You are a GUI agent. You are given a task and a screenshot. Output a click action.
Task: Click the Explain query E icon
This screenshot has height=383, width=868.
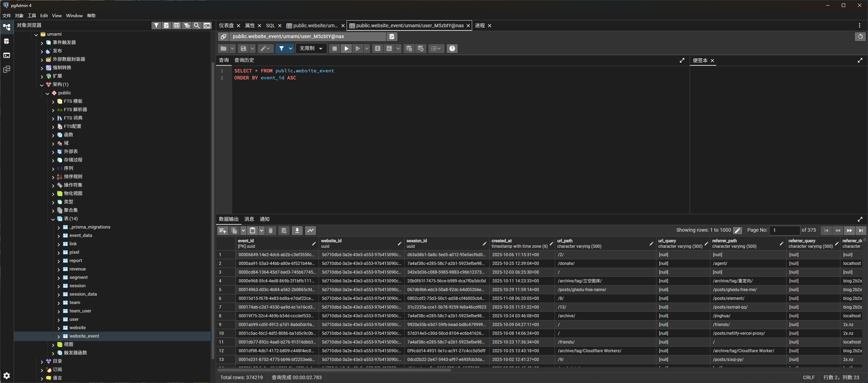378,49
